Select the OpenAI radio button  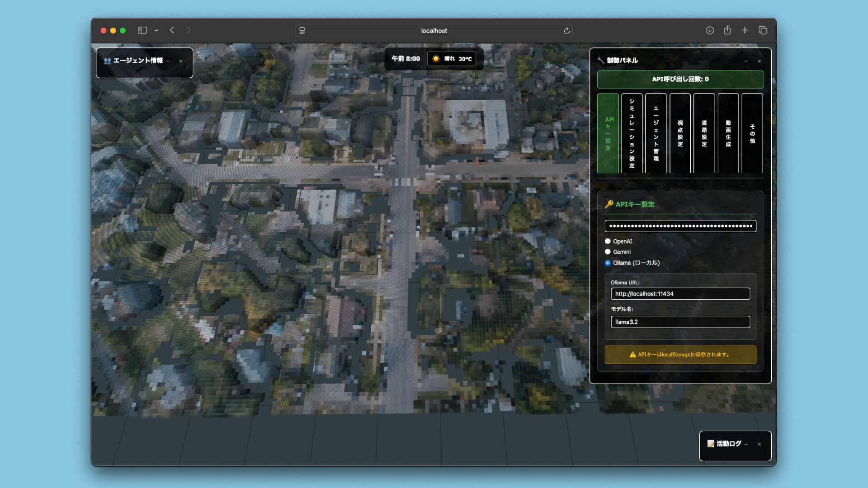[608, 241]
